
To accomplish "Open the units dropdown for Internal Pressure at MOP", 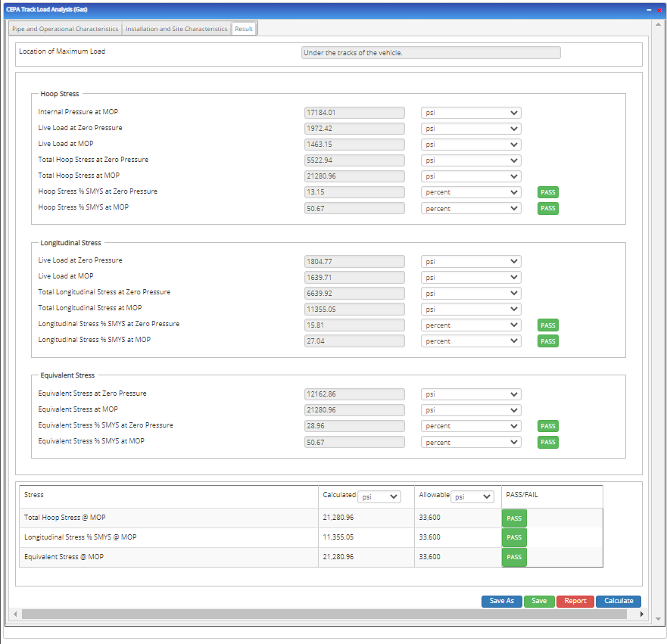I will pyautogui.click(x=471, y=112).
